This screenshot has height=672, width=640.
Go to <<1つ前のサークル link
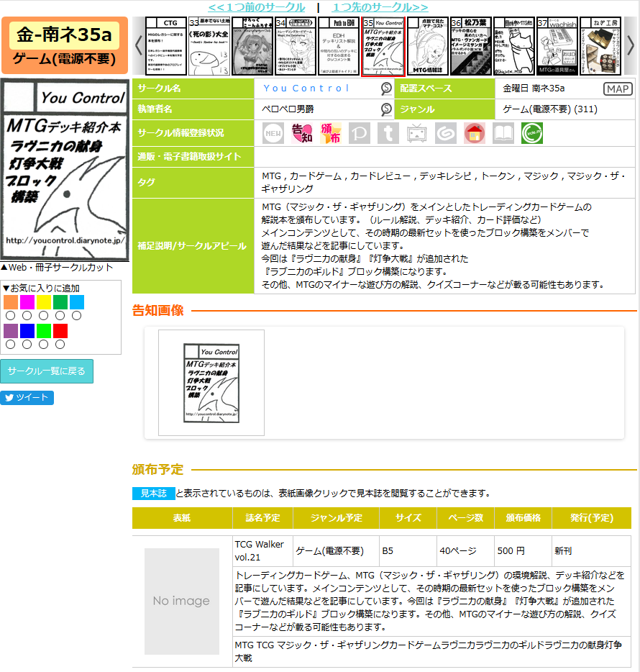257,7
